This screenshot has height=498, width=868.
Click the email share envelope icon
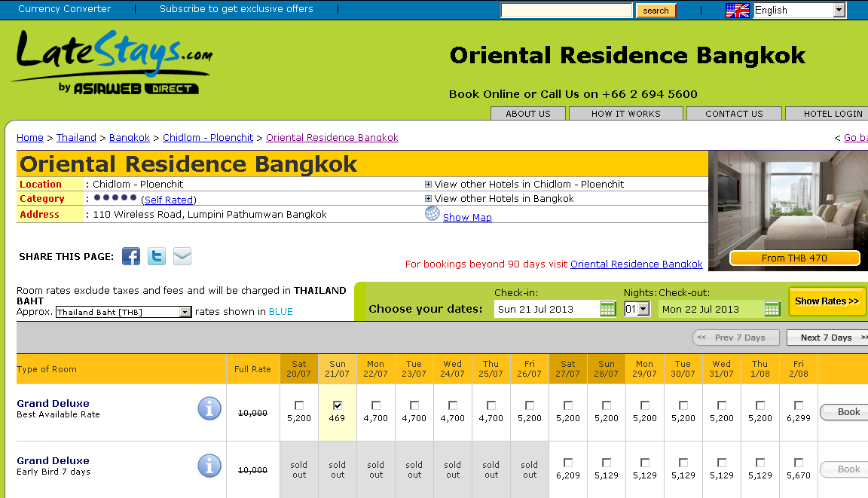point(182,256)
